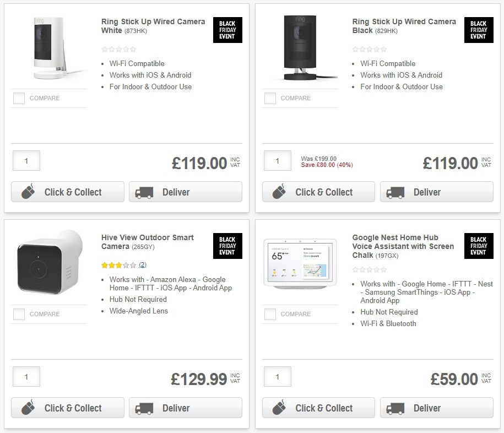Click Black Friday badge on black Ring camera
The width and height of the screenshot is (504, 433).
tap(478, 30)
